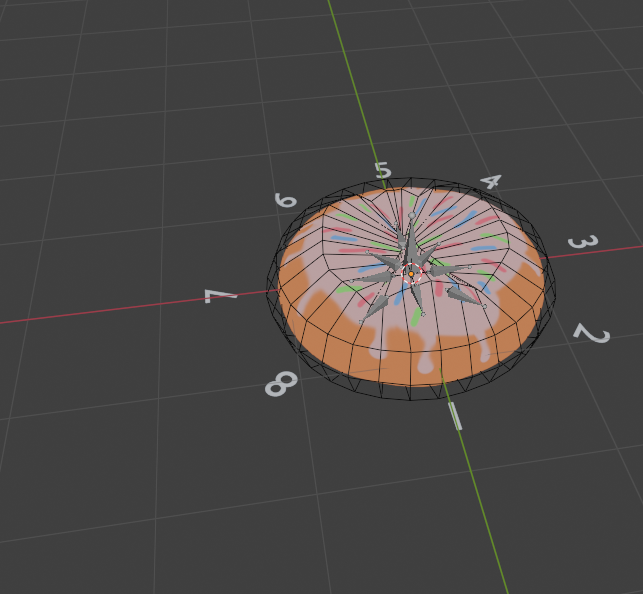The height and width of the screenshot is (594, 643).
Task: Select the bone pointing toward number 8
Action: coord(374,309)
